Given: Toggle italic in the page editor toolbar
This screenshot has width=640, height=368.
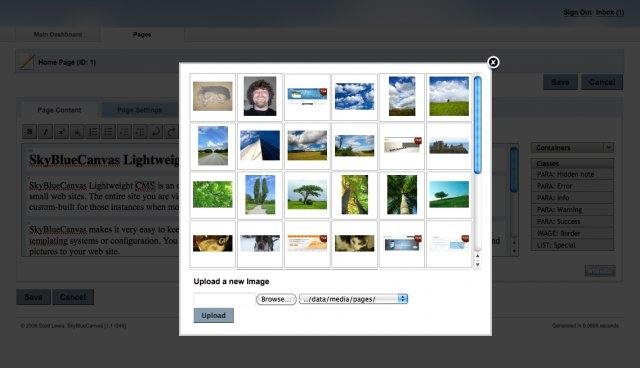Looking at the screenshot, I should pos(45,132).
